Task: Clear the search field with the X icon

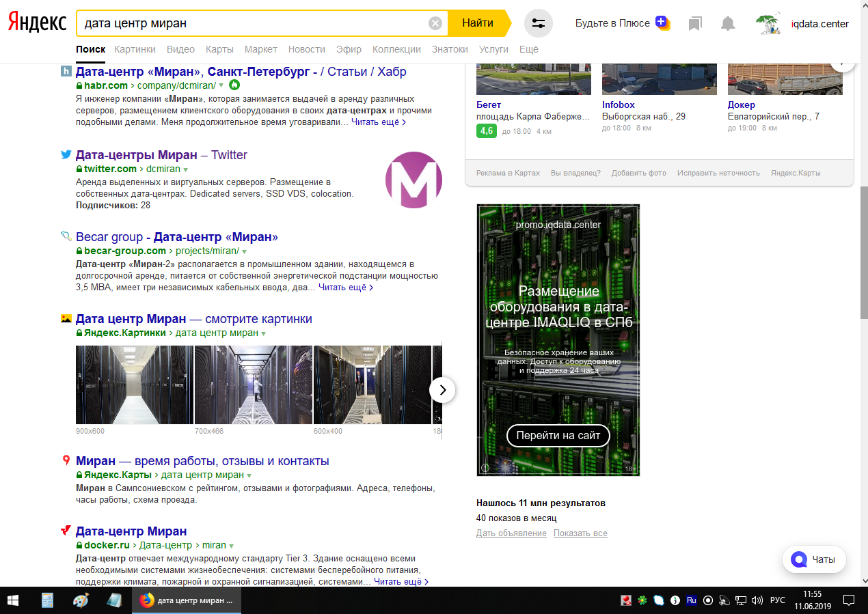Action: tap(435, 23)
